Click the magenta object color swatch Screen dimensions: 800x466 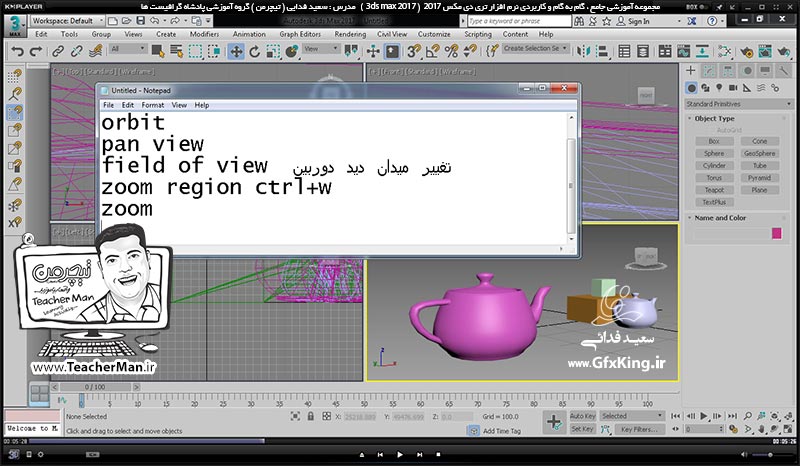pos(777,234)
